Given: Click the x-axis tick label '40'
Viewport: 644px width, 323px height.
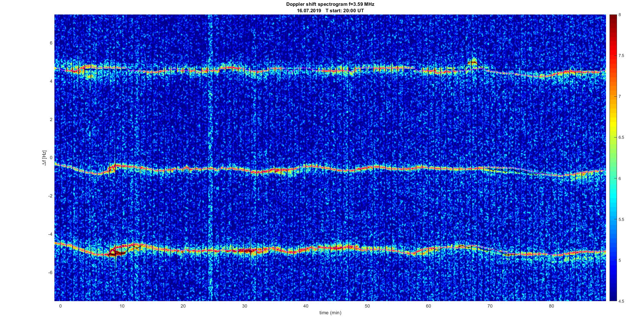Looking at the screenshot, I should click(x=306, y=306).
